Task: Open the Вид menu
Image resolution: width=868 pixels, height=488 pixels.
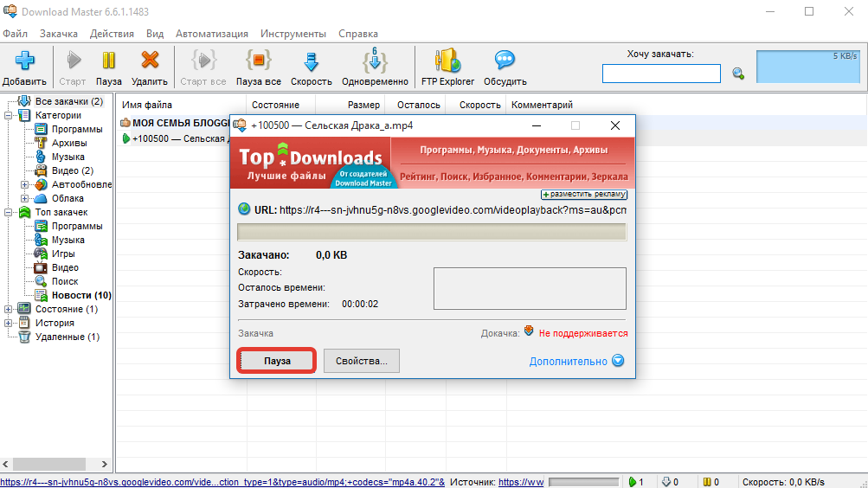Action: pyautogui.click(x=155, y=34)
